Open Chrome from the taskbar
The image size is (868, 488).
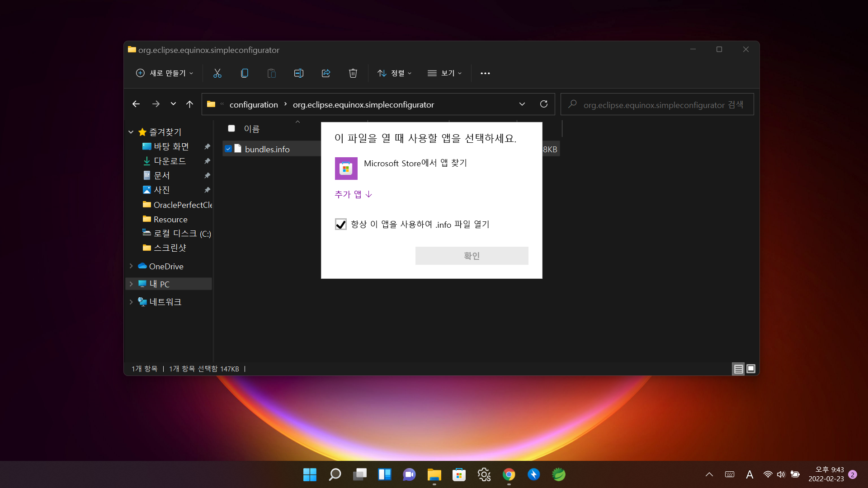tap(509, 474)
